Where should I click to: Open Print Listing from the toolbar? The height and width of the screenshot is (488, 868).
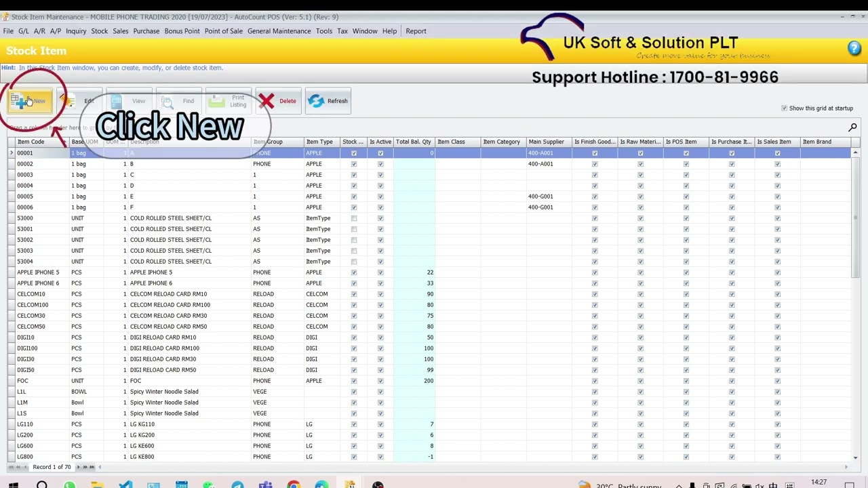point(229,101)
